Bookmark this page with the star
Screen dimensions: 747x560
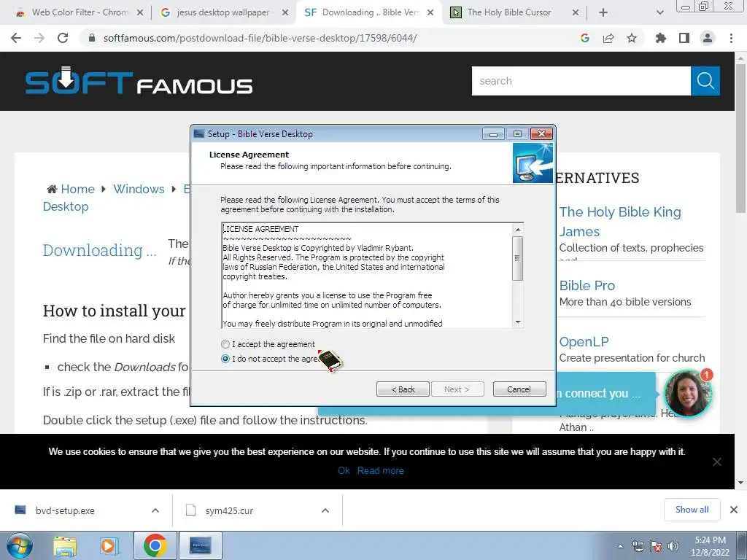click(632, 38)
